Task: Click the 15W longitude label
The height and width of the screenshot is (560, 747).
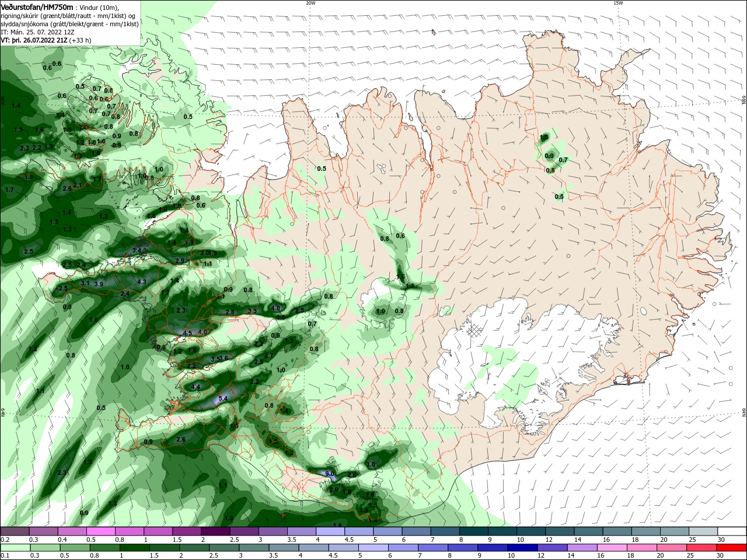Action: tap(618, 3)
